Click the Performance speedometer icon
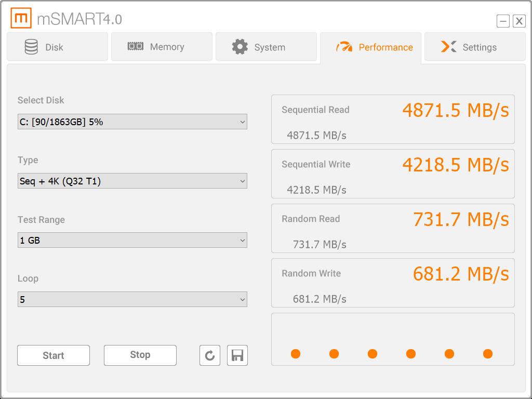Screen dimensions: 532x399 344,47
